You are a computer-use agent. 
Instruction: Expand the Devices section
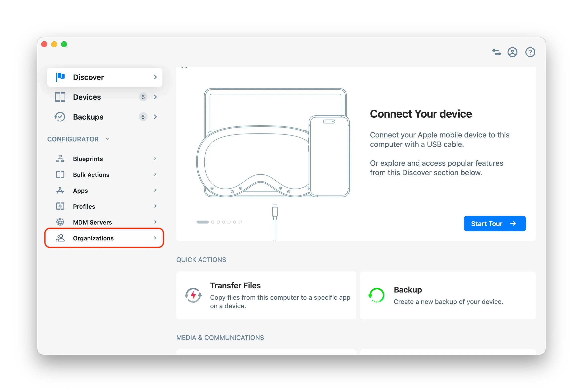[x=155, y=97]
